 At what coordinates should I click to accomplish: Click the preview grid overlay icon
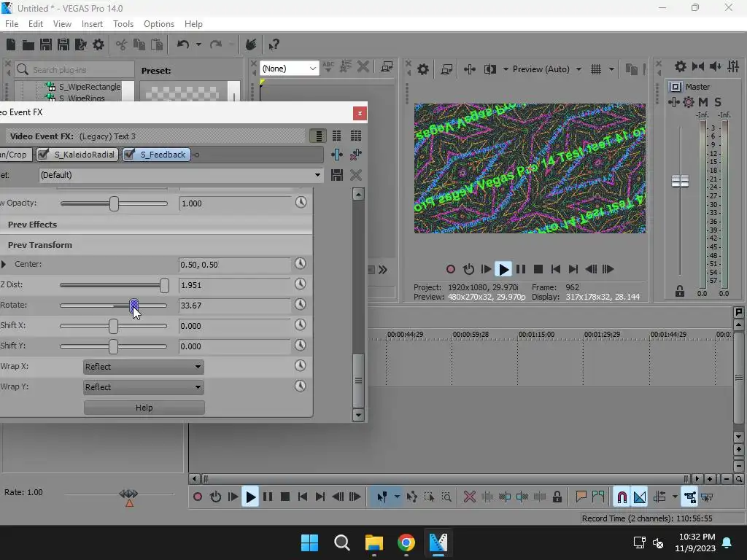[596, 69]
